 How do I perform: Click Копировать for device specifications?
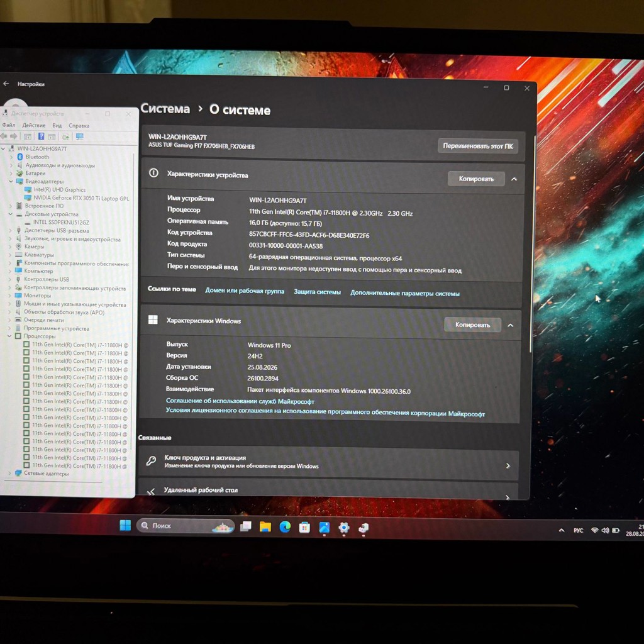[476, 179]
